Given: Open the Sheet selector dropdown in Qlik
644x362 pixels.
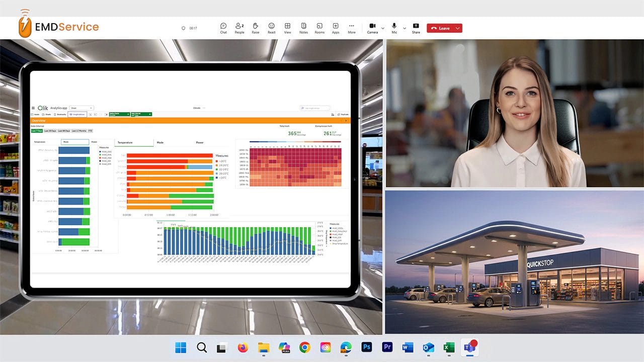Looking at the screenshot, I should click(80, 108).
